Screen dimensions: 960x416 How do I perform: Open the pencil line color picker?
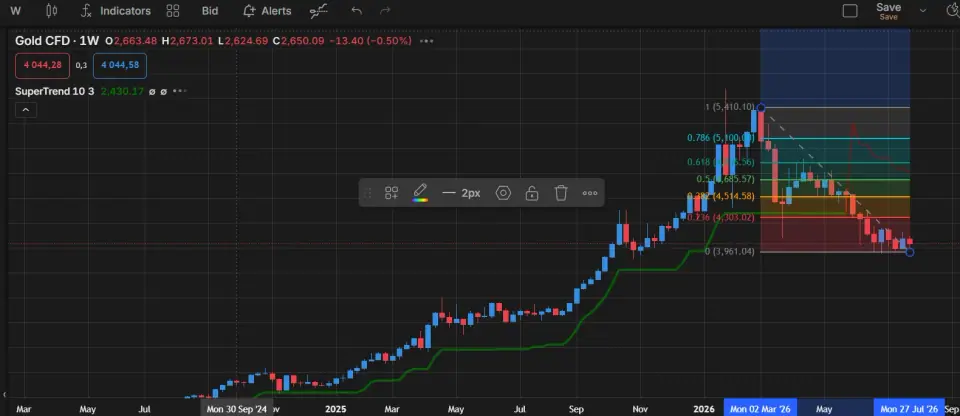(420, 192)
